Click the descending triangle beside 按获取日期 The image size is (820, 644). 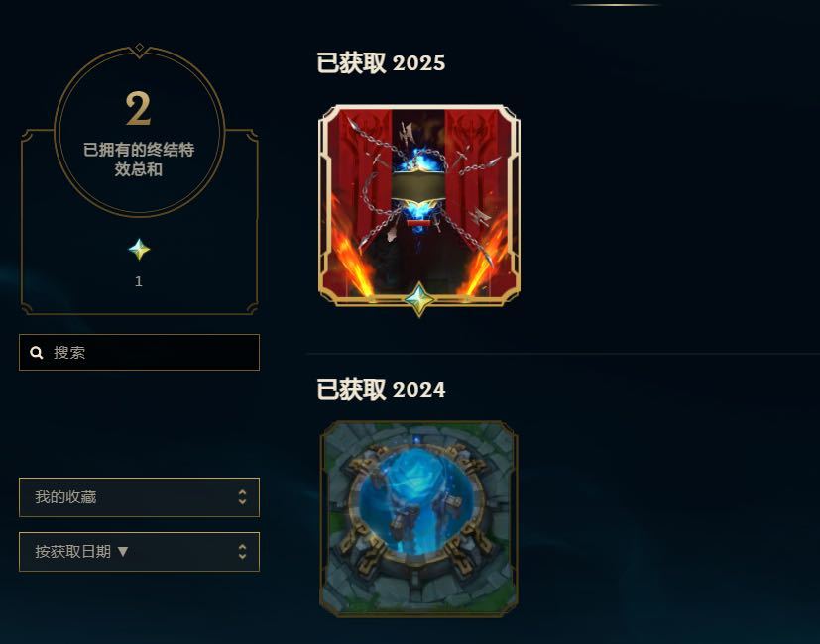[x=122, y=551]
